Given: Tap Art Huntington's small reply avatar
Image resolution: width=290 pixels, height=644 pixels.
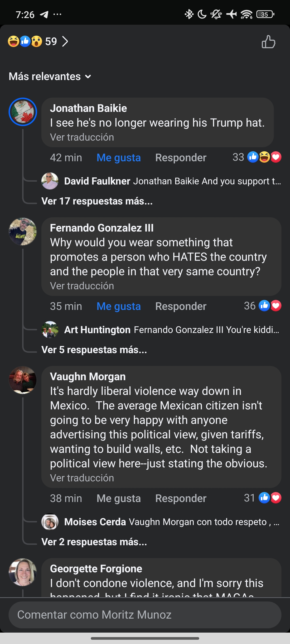Looking at the screenshot, I should pos(50,330).
